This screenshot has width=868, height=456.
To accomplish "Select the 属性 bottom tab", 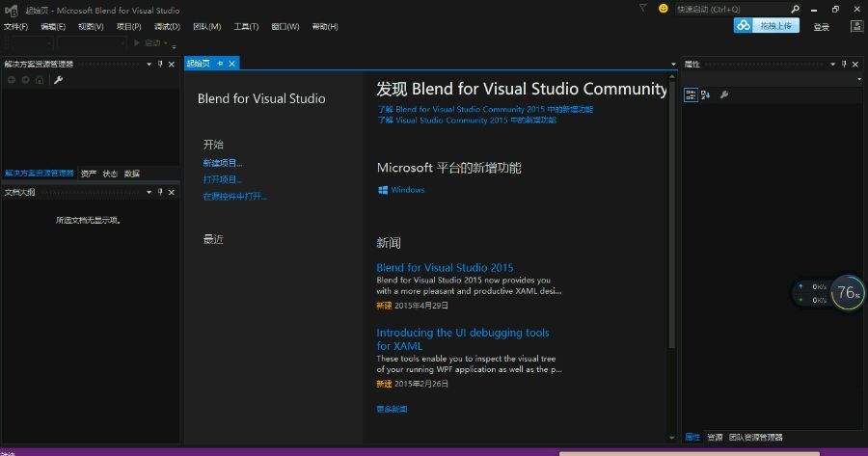I will point(692,437).
